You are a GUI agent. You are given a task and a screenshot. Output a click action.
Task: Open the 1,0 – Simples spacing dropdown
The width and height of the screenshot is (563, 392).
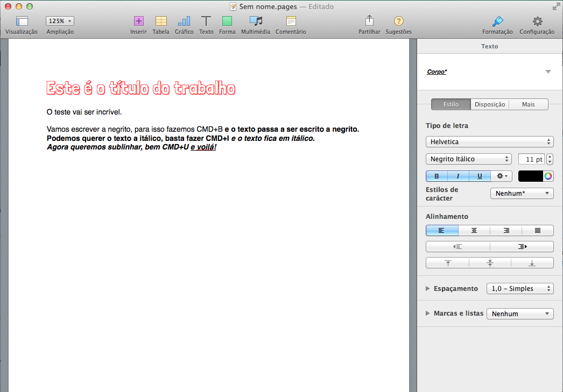(x=520, y=288)
